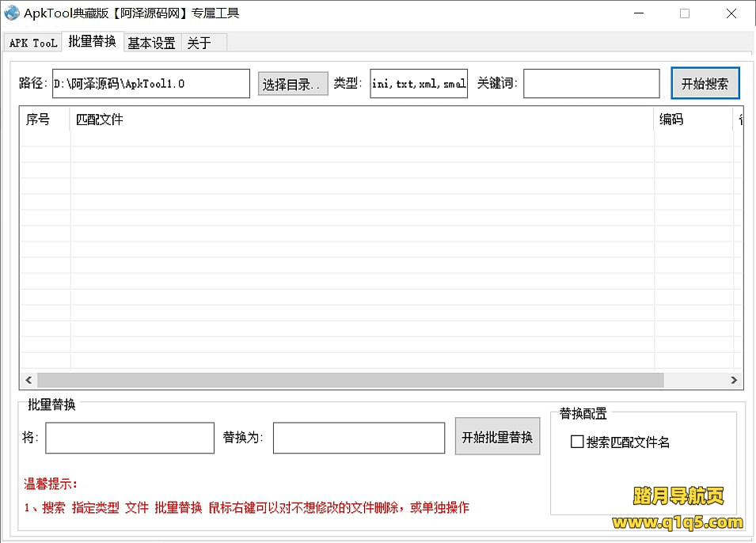Click the horizontal scrollbar thumb
The image size is (756, 543).
[x=350, y=381]
